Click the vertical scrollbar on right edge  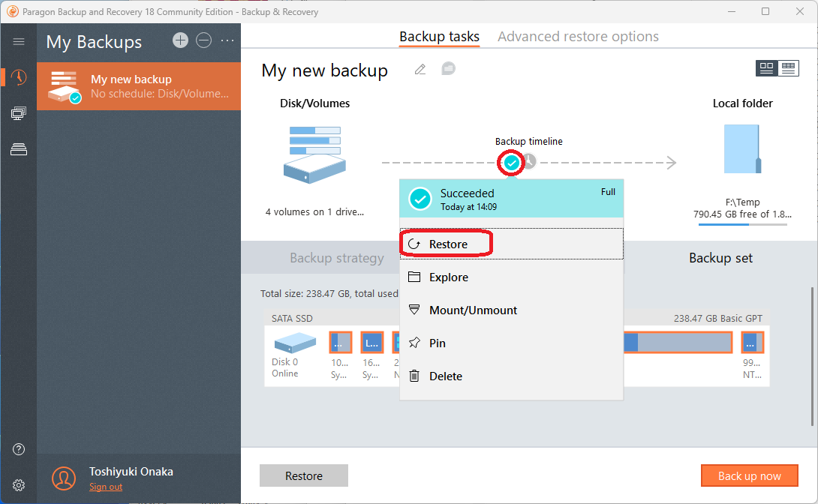pos(812,356)
